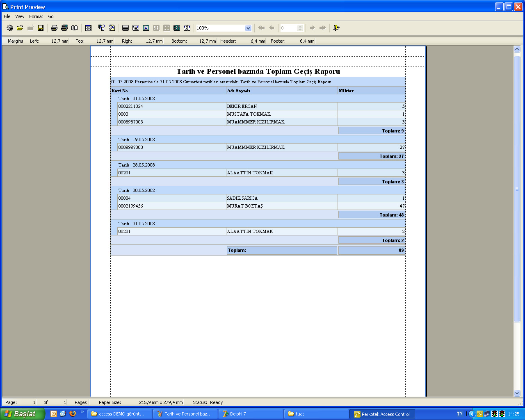The height and width of the screenshot is (420, 525).
Task: Save the report using the floppy disk icon
Action: (41, 28)
